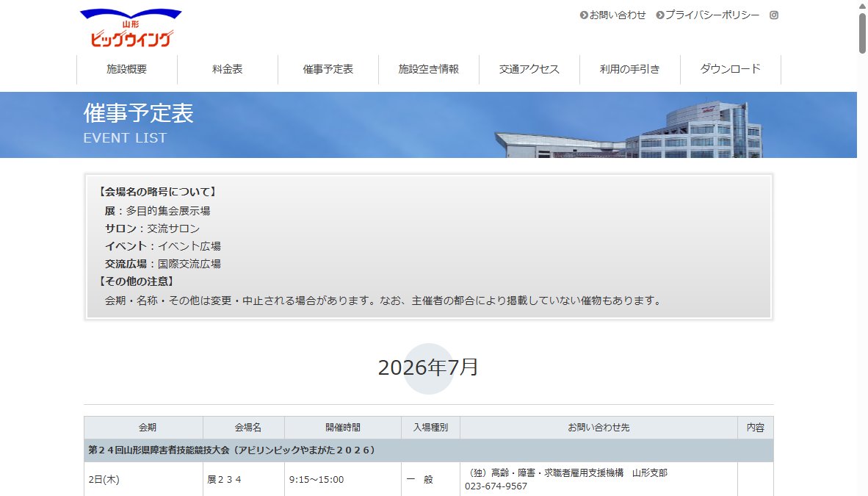Image resolution: width=868 pixels, height=496 pixels.
Task: Click the イベント：イベント広場 line
Action: tap(163, 246)
